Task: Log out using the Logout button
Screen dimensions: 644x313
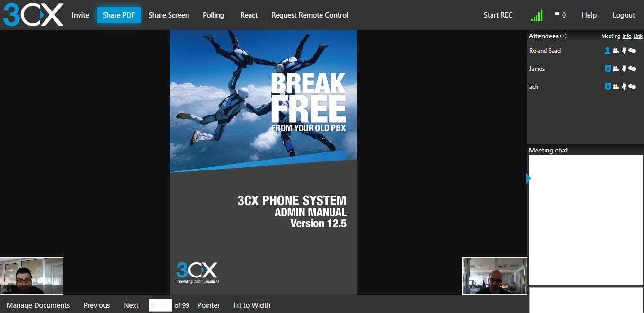Action: [624, 15]
